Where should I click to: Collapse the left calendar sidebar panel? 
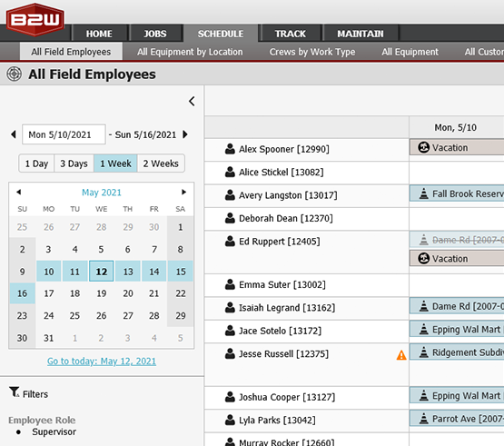pyautogui.click(x=192, y=102)
